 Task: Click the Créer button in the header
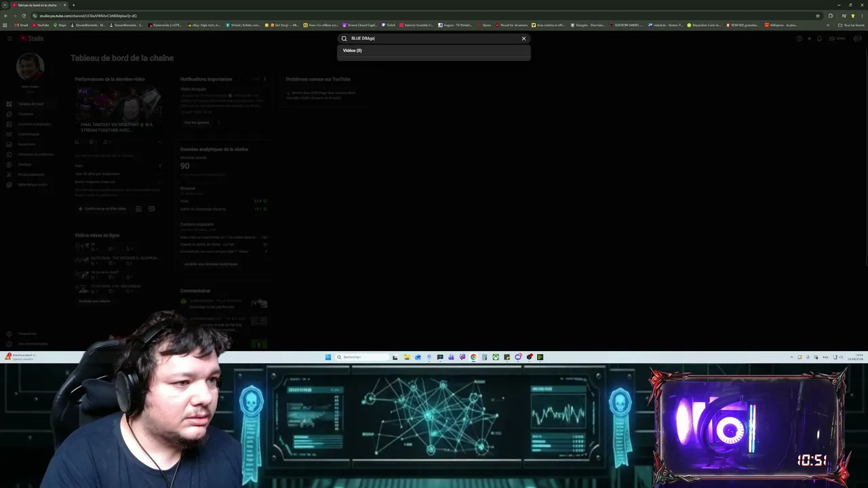838,39
